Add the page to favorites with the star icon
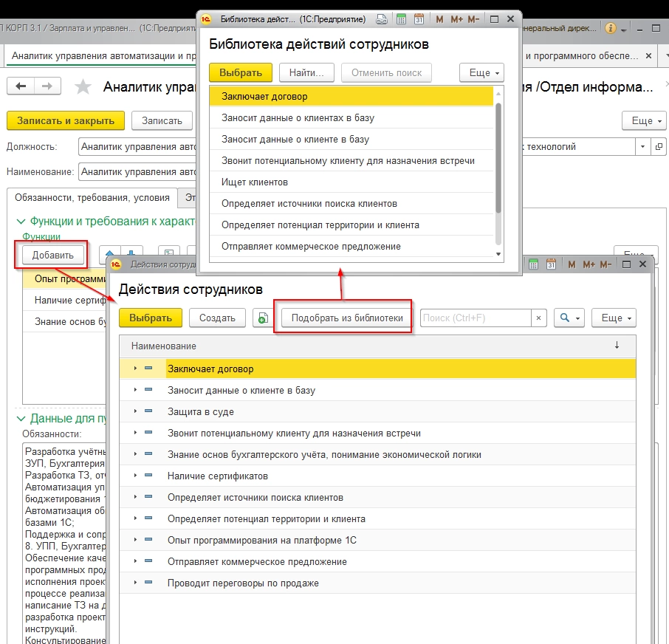Image resolution: width=669 pixels, height=644 pixels. coord(83,86)
